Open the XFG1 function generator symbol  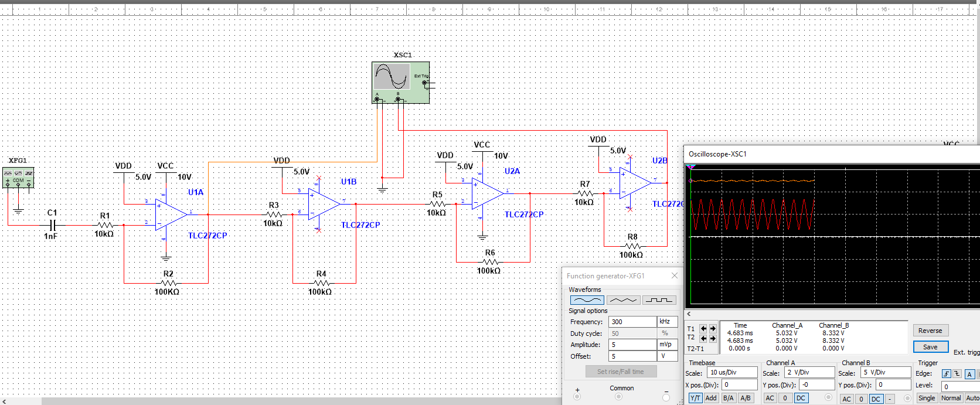coord(18,178)
